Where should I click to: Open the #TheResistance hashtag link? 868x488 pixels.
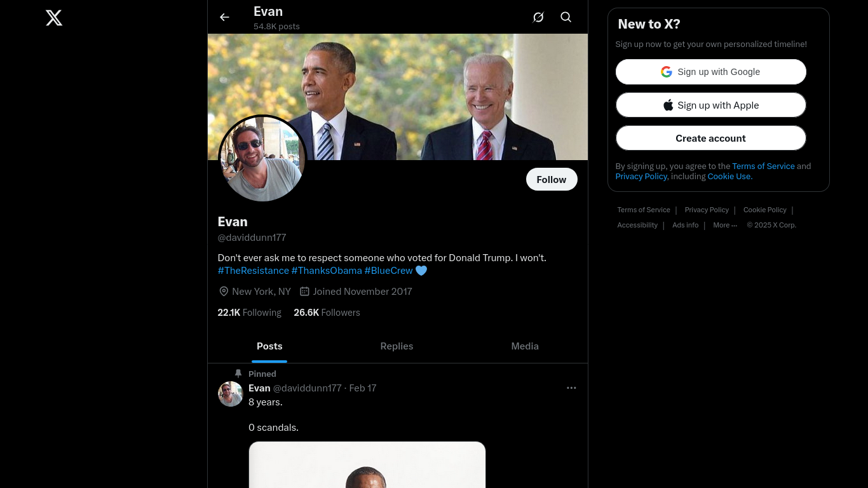coord(254,271)
